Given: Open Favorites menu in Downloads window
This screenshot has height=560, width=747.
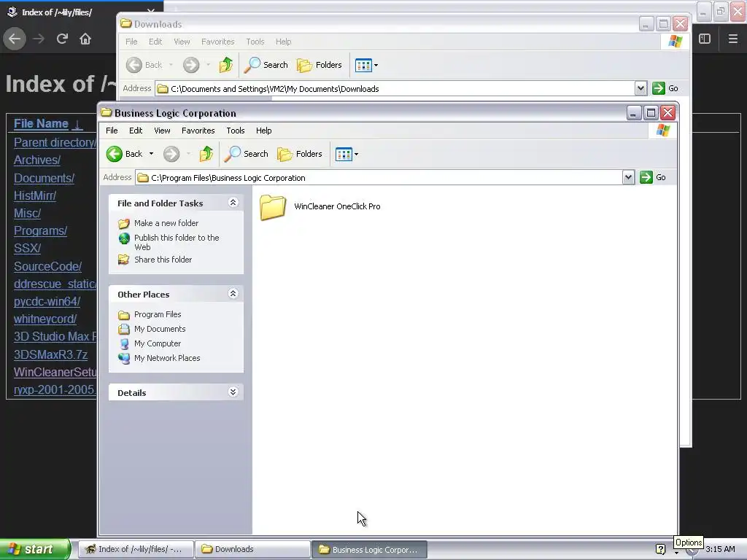Looking at the screenshot, I should tap(217, 42).
